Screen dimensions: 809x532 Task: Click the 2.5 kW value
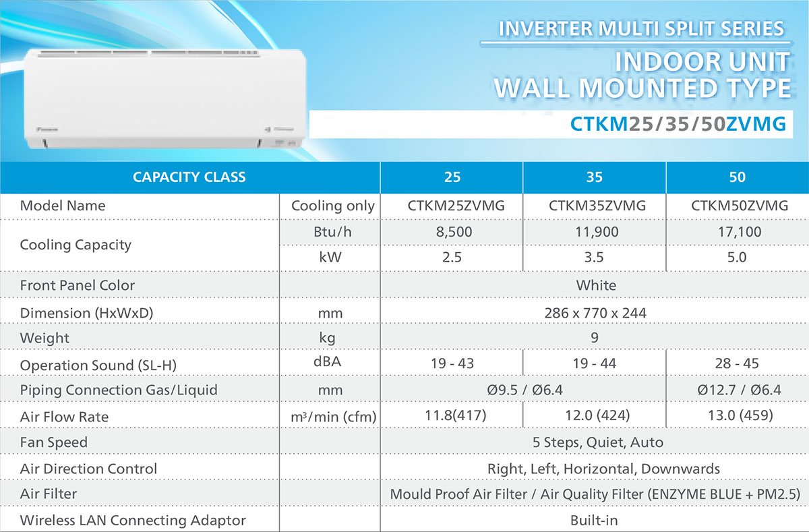coord(452,258)
